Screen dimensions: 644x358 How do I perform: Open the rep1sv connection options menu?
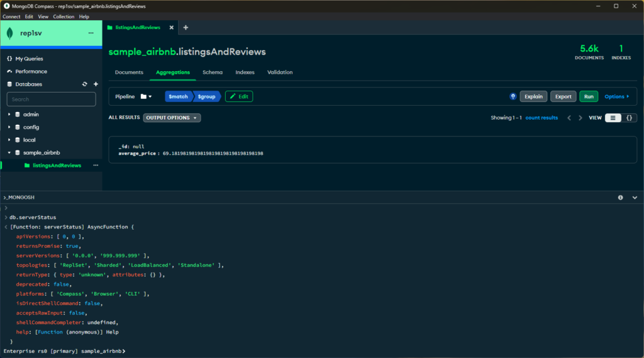click(x=91, y=33)
